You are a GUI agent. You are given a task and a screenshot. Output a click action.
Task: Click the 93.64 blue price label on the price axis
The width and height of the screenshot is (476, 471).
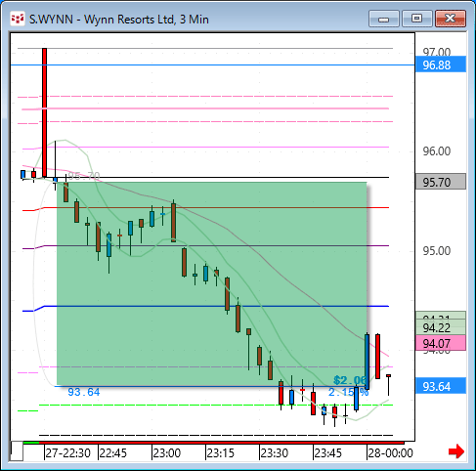pos(441,386)
